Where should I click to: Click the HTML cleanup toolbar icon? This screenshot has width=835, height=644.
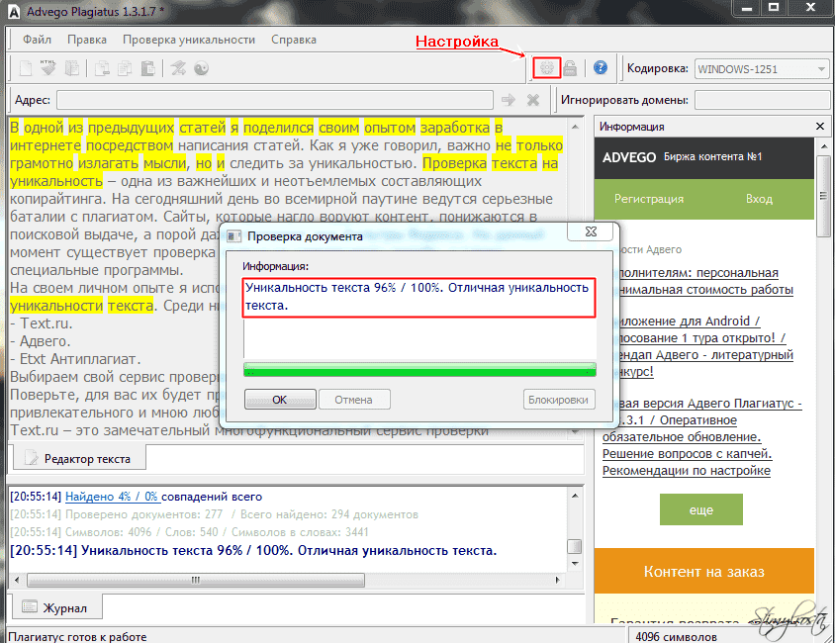[x=47, y=68]
